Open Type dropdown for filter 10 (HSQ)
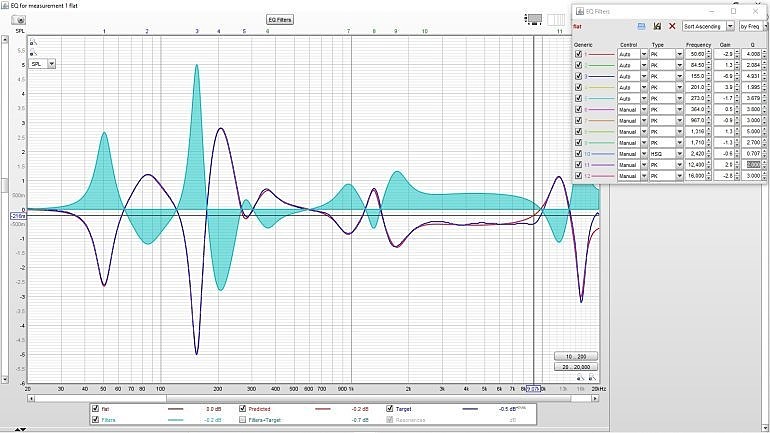Viewport: 770px width, 433px height. coord(666,154)
